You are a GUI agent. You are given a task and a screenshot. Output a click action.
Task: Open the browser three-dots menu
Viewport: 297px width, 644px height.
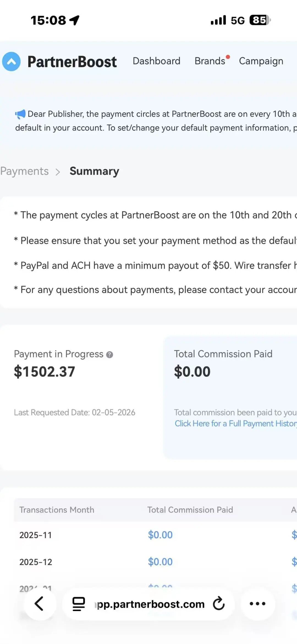coord(257,604)
